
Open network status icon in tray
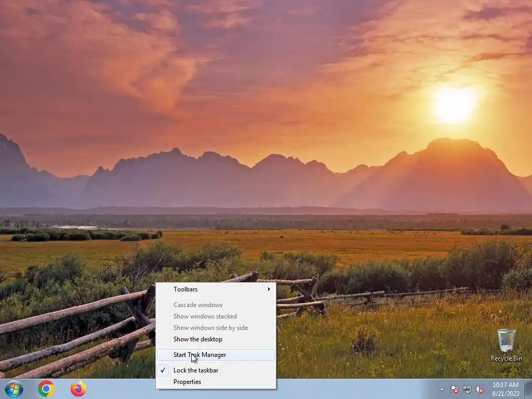click(467, 389)
